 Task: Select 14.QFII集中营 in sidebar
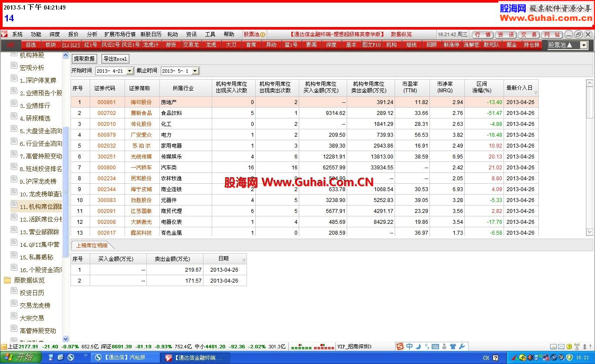pos(40,245)
